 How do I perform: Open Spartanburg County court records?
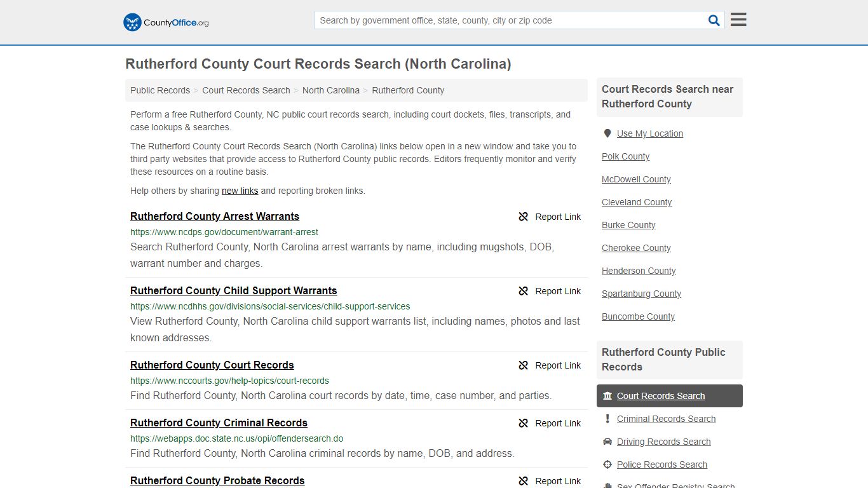coord(641,294)
